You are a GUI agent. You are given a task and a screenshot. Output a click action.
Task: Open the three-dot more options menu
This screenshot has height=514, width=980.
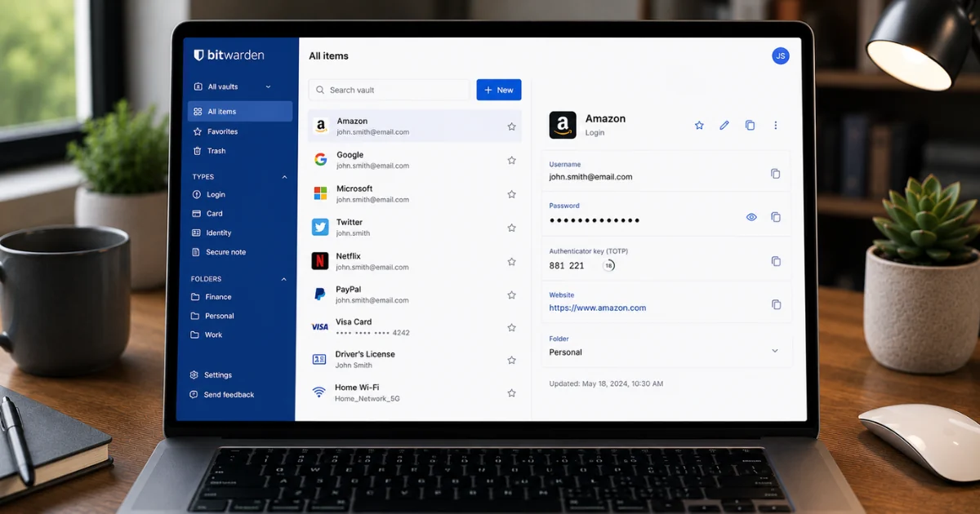776,126
